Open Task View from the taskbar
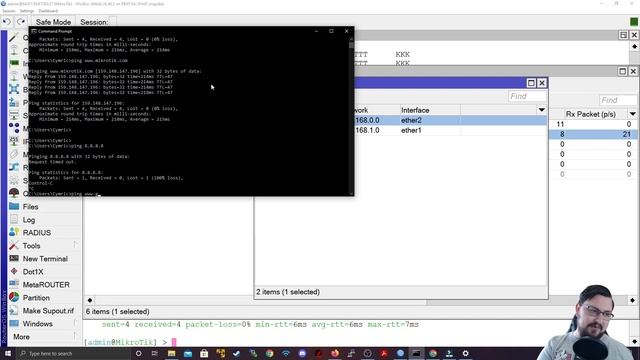This screenshot has width=640, height=360. [x=155, y=353]
